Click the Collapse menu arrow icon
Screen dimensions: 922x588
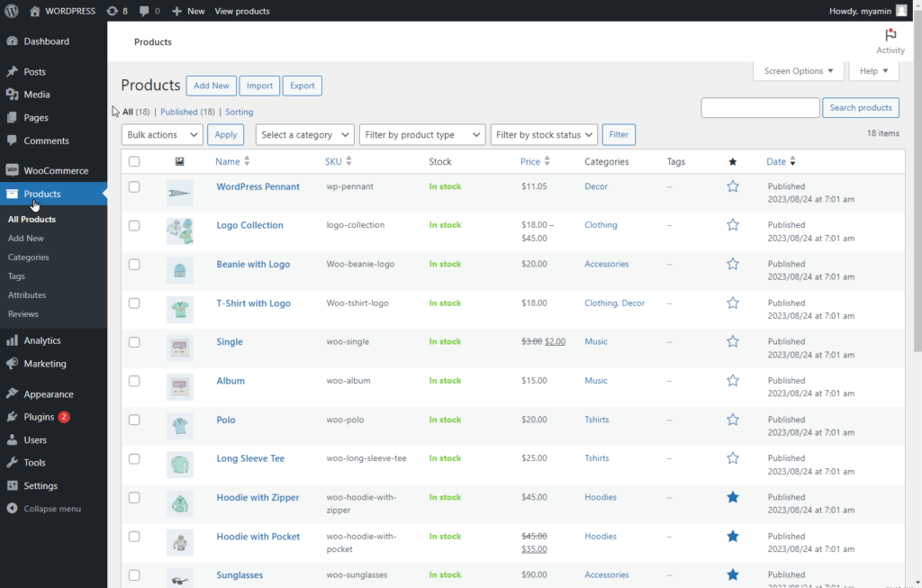pos(12,509)
